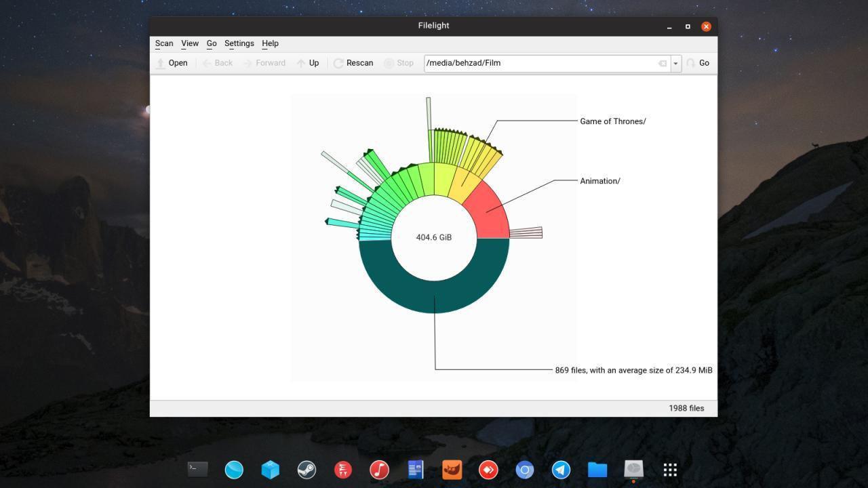The width and height of the screenshot is (868, 488).
Task: Click the dark teal files ring segment
Action: (434, 297)
